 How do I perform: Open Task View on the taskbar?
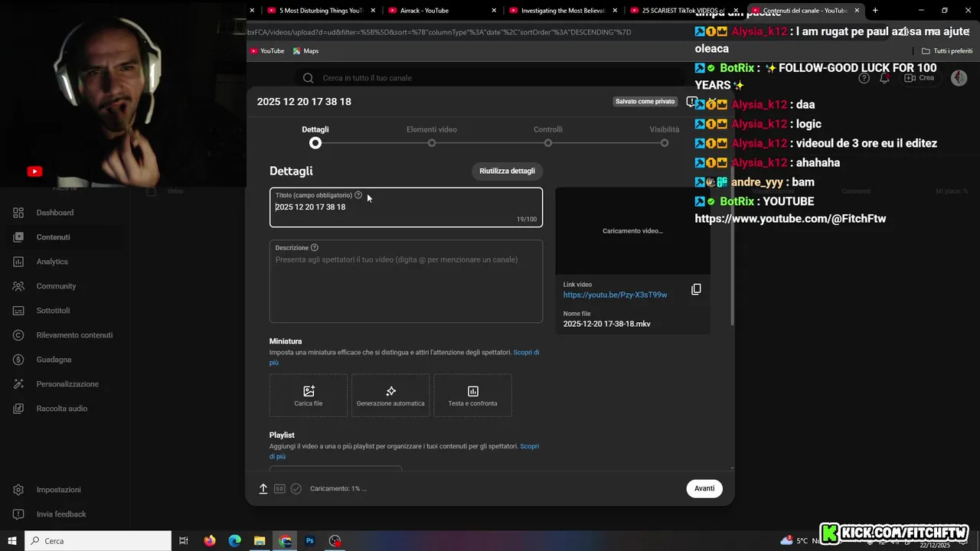click(x=184, y=540)
